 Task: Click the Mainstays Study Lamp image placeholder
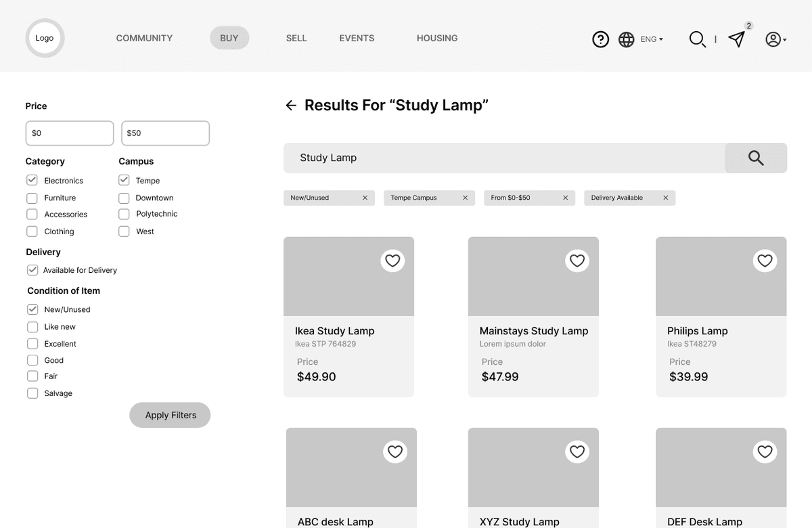tap(533, 276)
